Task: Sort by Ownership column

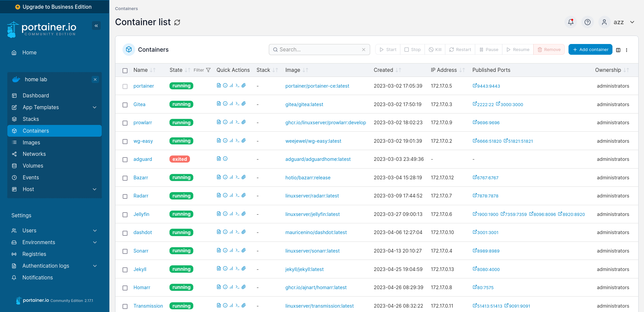Action: [612, 70]
